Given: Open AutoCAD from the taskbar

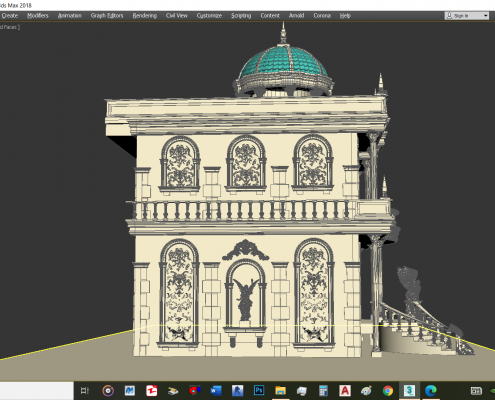Looking at the screenshot, I should [x=345, y=390].
